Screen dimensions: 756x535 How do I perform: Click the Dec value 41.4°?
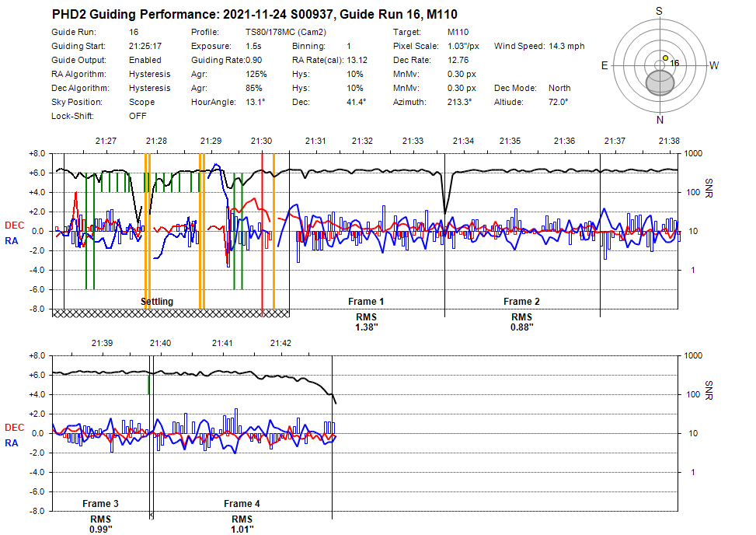tap(357, 103)
